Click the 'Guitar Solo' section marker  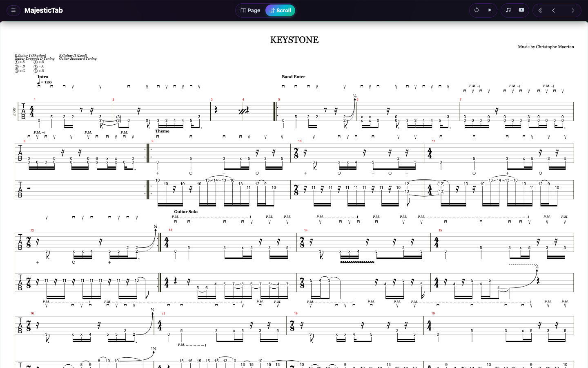click(x=186, y=212)
